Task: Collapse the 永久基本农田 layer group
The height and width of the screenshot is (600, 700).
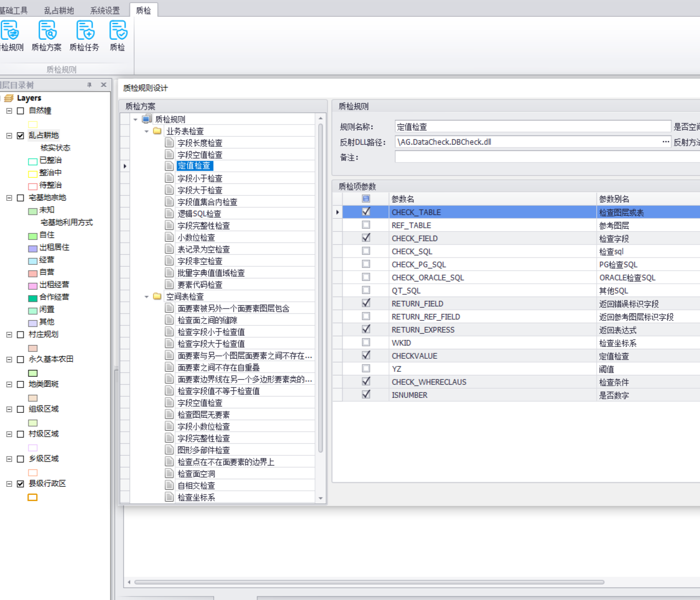Action: pos(9,359)
